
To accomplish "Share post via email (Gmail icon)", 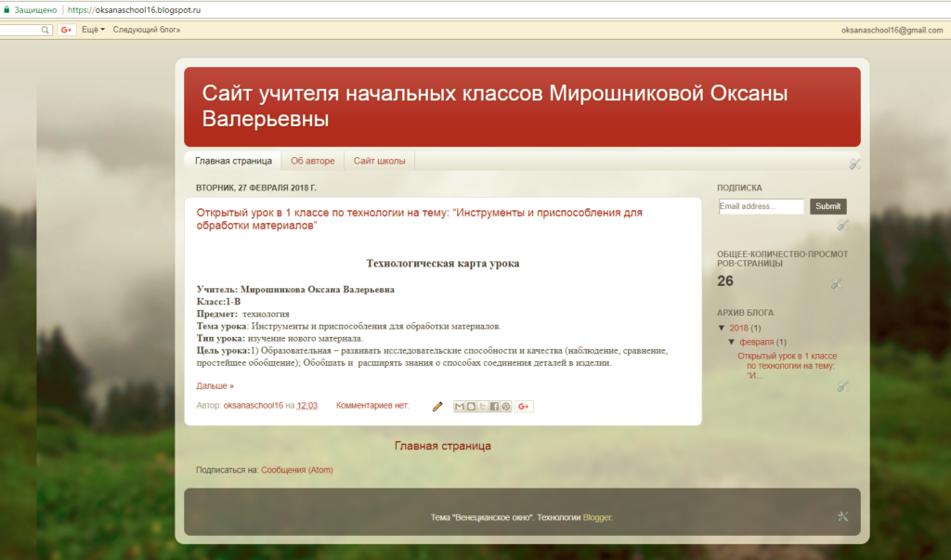I will click(459, 407).
